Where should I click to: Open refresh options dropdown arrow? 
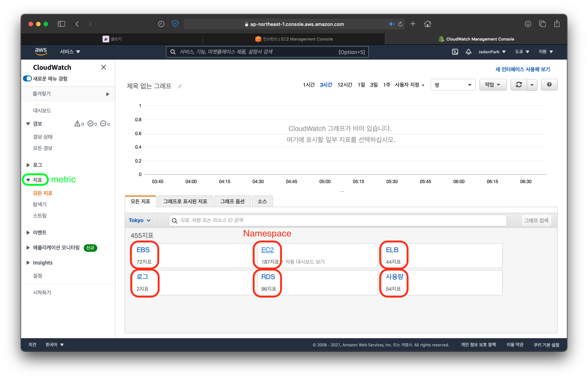pyautogui.click(x=532, y=85)
